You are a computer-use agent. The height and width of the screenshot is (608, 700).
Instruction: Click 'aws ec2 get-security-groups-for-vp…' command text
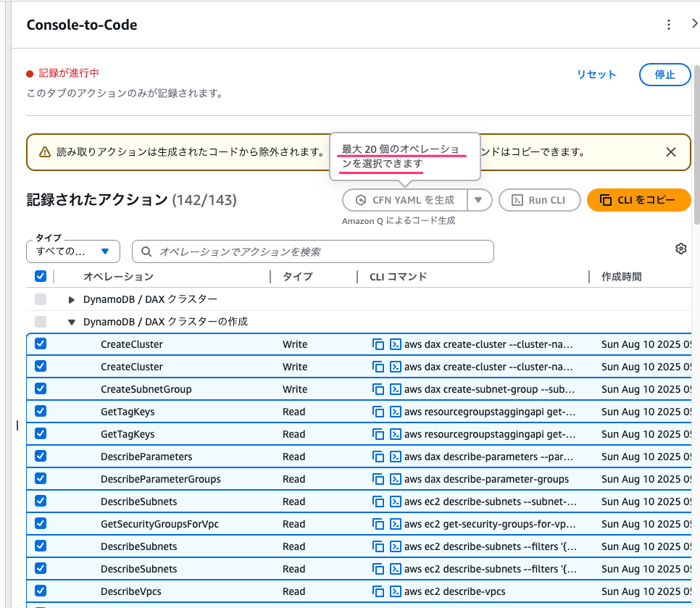[490, 524]
